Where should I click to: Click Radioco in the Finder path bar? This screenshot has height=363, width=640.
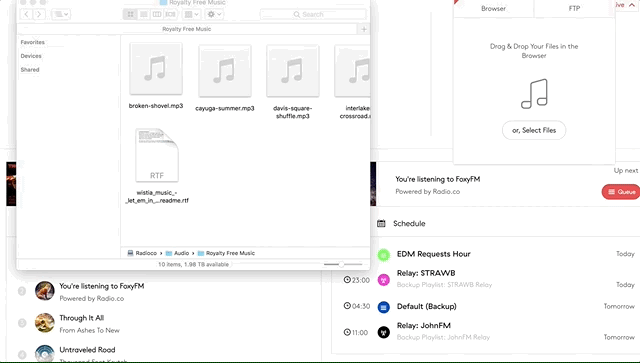[142, 253]
